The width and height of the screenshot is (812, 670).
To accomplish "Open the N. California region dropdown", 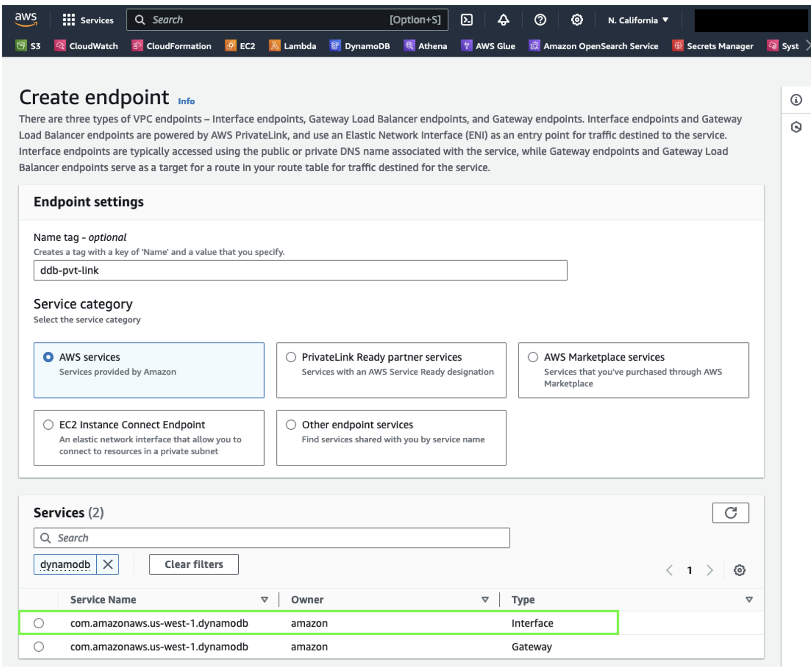I will pos(638,20).
